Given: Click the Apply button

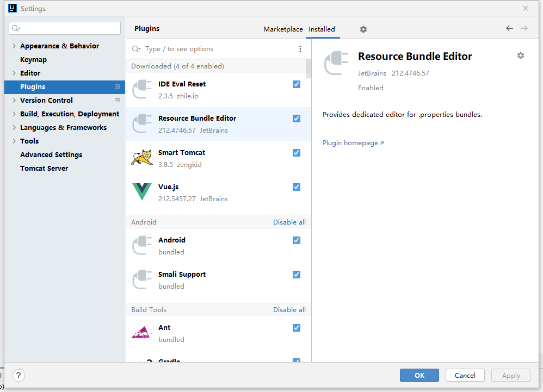Looking at the screenshot, I should click(x=511, y=375).
